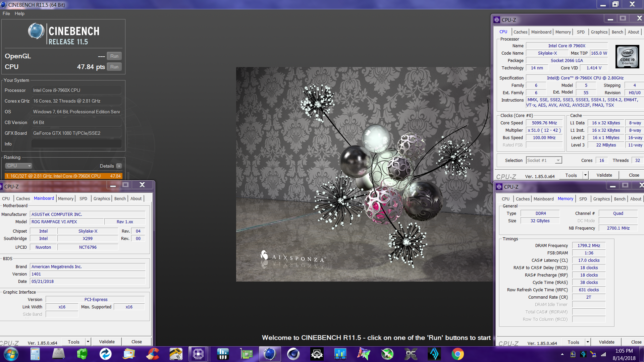Switch to Caches tab in top CPU-Z window
This screenshot has height=362, width=644.
point(520,32)
